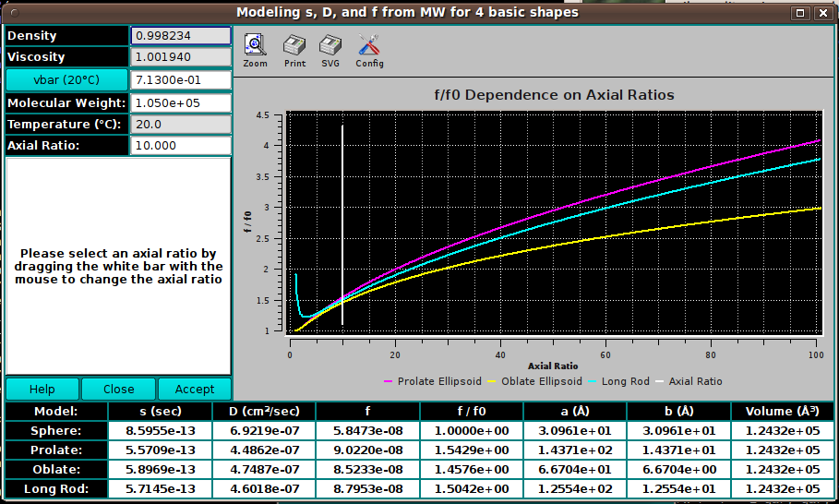Export the plot with the SVG icon
Screen dimensions: 839x504
[330, 45]
